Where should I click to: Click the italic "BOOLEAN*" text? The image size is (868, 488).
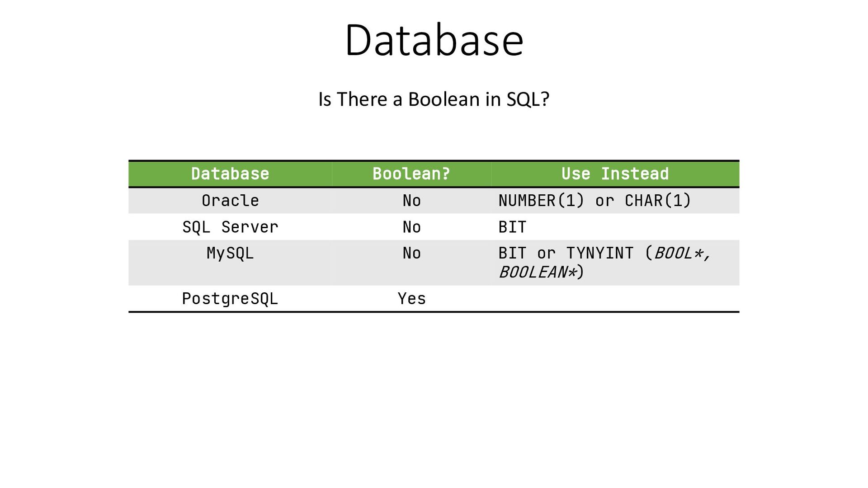click(x=538, y=272)
